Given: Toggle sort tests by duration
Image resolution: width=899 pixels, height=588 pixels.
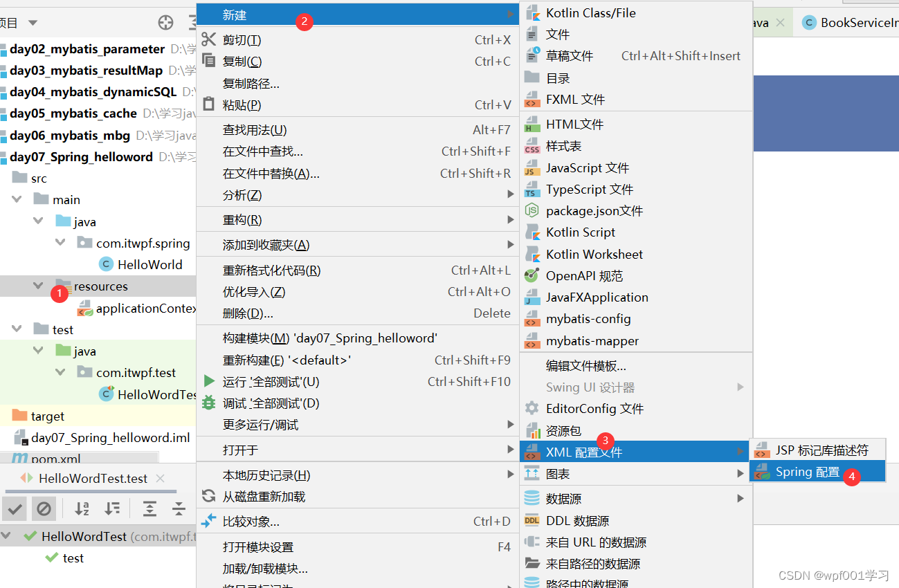Looking at the screenshot, I should [110, 509].
